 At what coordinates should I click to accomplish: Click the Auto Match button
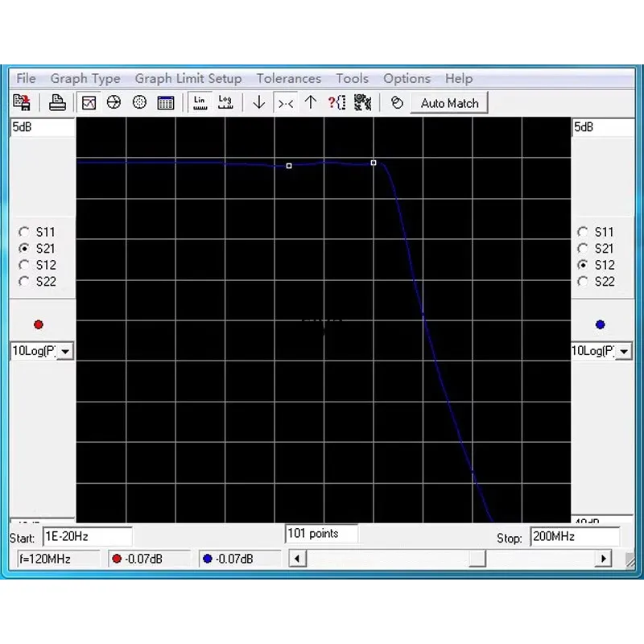tap(449, 103)
